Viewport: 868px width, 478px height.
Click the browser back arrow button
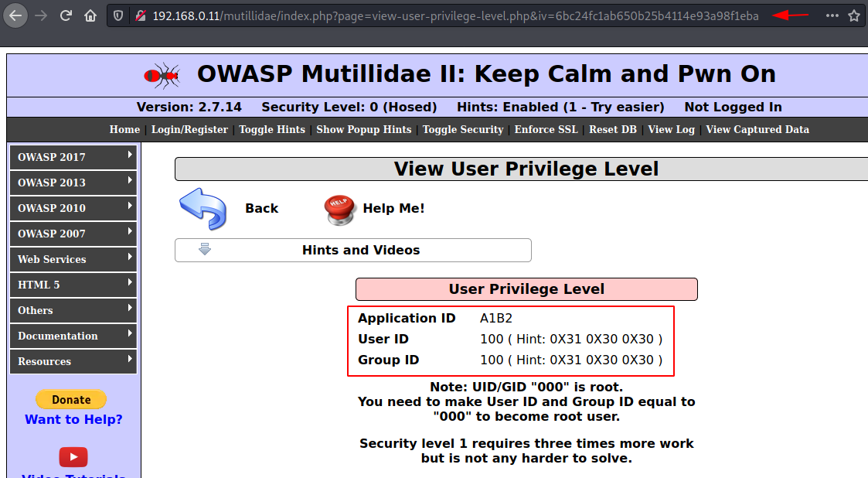15,15
